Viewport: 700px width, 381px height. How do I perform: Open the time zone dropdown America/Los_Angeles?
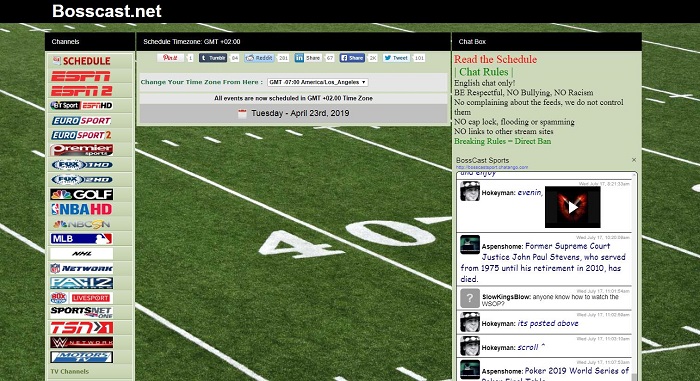(317, 82)
